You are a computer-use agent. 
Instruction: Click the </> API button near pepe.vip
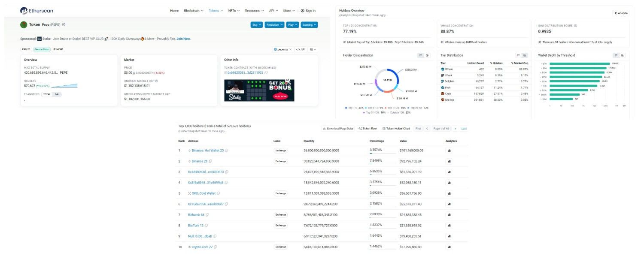coord(300,49)
